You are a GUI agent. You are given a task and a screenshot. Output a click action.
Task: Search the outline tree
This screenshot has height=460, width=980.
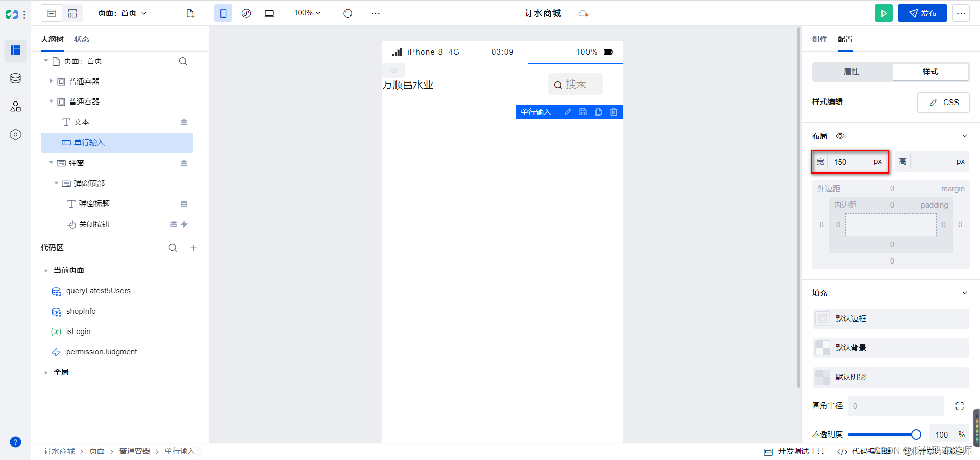pyautogui.click(x=183, y=61)
